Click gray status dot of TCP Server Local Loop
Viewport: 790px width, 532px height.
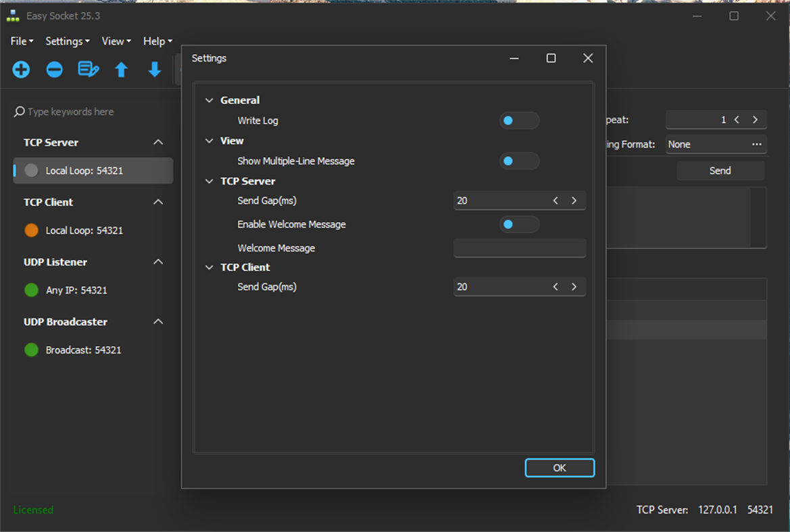pyautogui.click(x=31, y=170)
